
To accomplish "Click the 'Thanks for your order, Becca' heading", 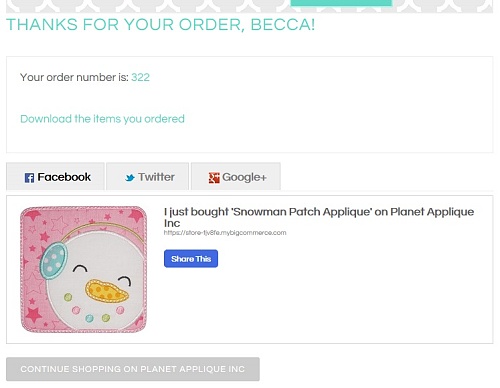I will click(160, 25).
